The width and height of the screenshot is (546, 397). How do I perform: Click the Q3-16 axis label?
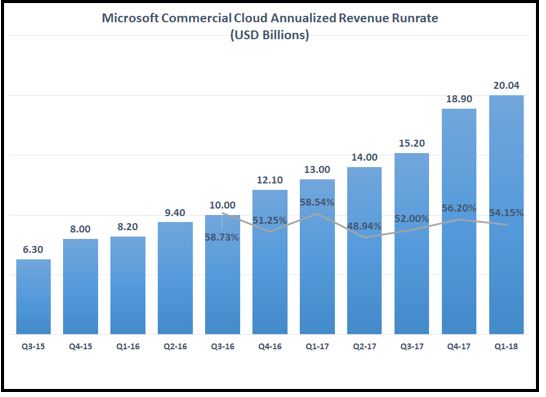coord(223,347)
